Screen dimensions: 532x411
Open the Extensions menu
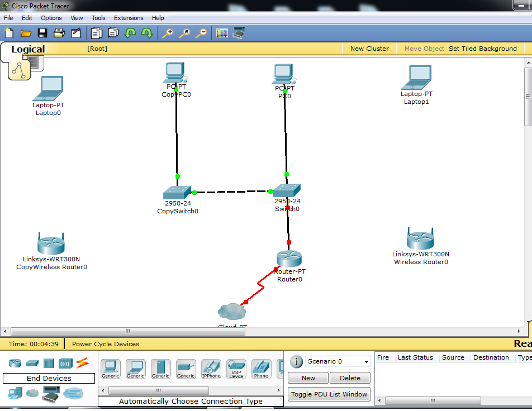point(129,18)
